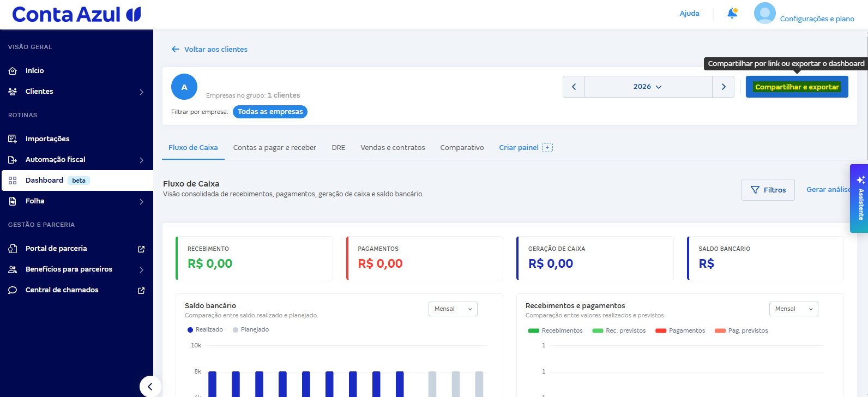
Task: Click the Início home icon
Action: (13, 71)
